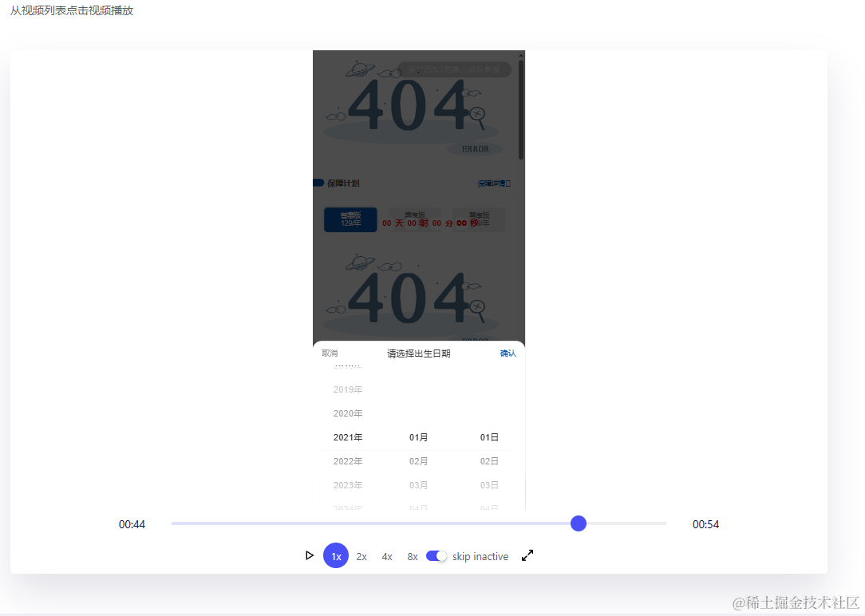865x616 pixels.
Task: Toggle the skip inactive switch
Action: [436, 556]
